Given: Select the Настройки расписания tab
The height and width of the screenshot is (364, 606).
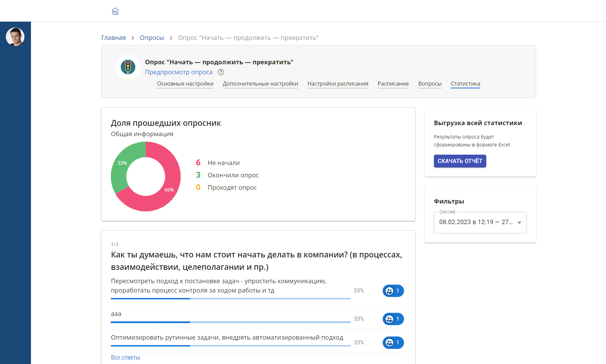Looking at the screenshot, I should (338, 84).
